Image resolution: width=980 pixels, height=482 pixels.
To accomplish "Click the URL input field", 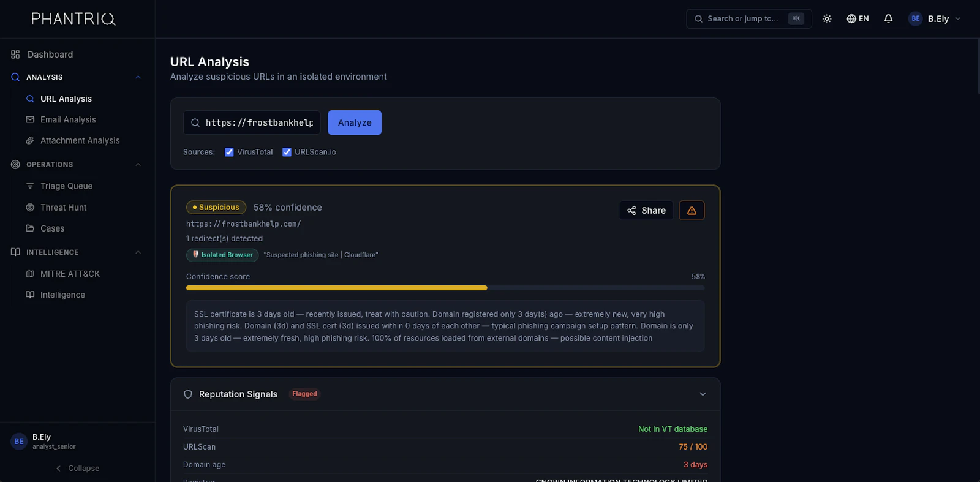I will (x=252, y=122).
